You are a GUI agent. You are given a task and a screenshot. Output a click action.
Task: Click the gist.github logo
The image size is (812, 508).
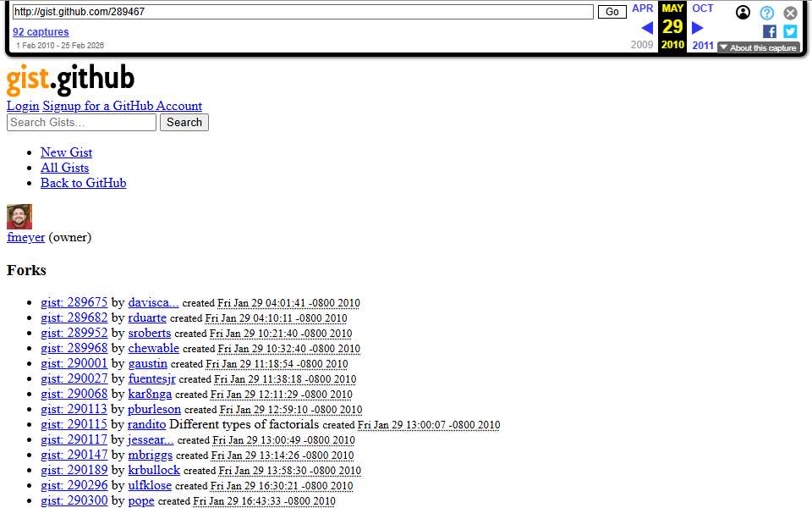tap(70, 80)
